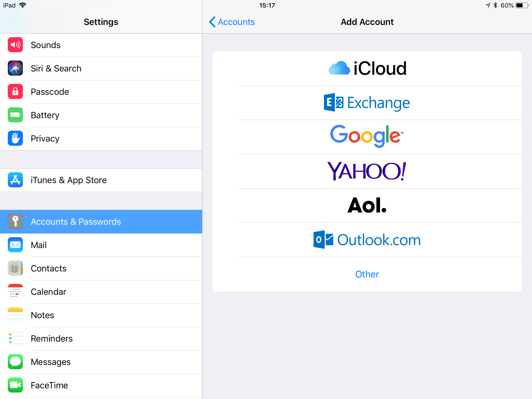Tap the Siri & Search icon
Screen dimensions: 532x399
coord(15,68)
